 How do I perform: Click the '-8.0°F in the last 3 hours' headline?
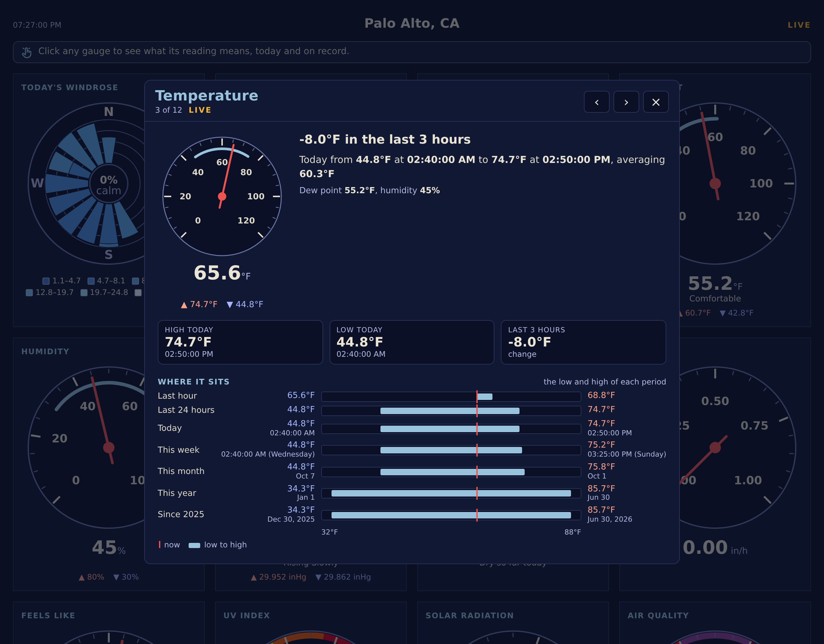pos(385,139)
